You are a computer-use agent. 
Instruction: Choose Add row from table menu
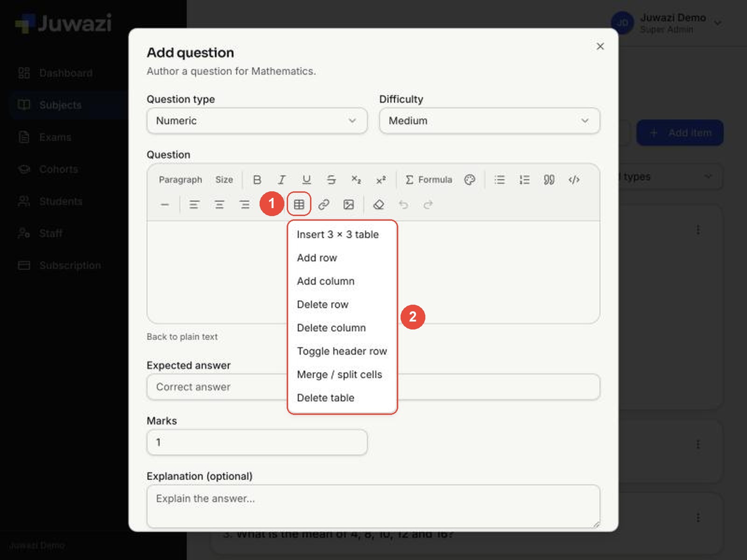tap(342, 258)
